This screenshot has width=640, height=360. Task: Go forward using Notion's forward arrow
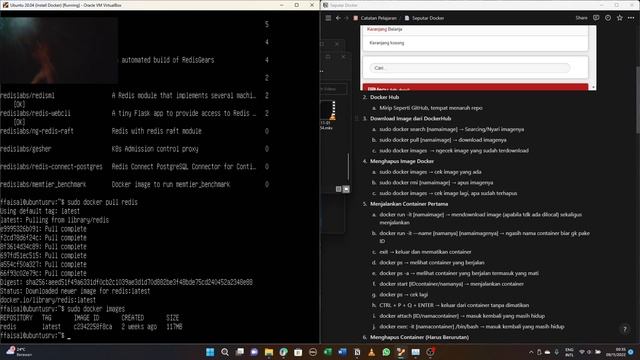347,18
